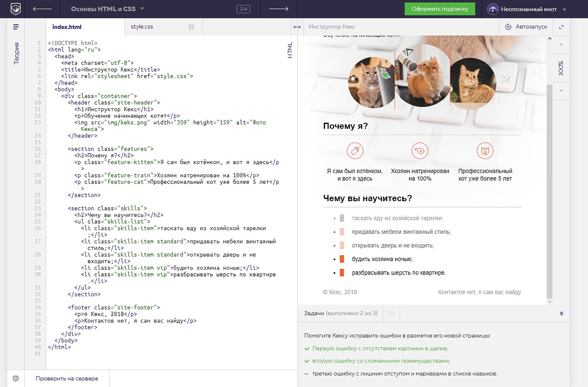This screenshot has height=387, width=588.
Task: Click the preview vertical scrollbar
Action: (x=549, y=191)
